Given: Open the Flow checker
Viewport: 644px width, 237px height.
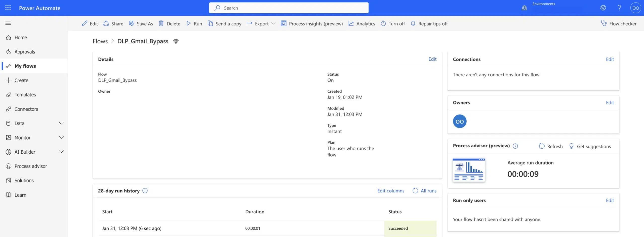Looking at the screenshot, I should (x=619, y=24).
